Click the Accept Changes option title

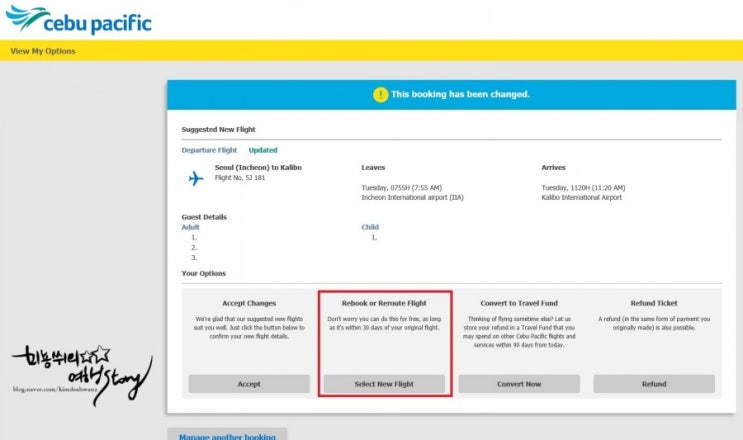(x=249, y=303)
